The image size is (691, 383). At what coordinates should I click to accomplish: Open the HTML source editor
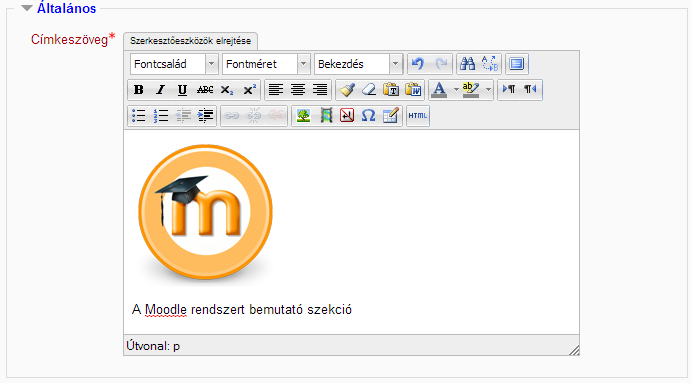click(x=418, y=116)
